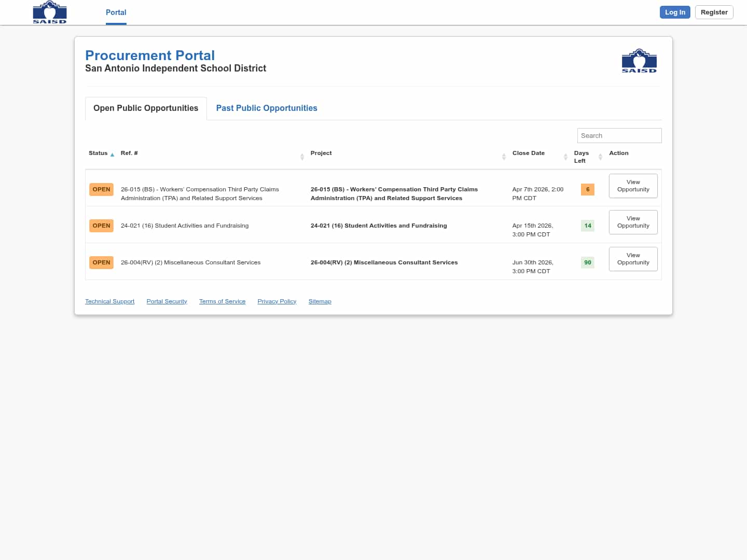Sort by Project column arrows
Viewport: 747px width, 560px height.
(x=504, y=157)
